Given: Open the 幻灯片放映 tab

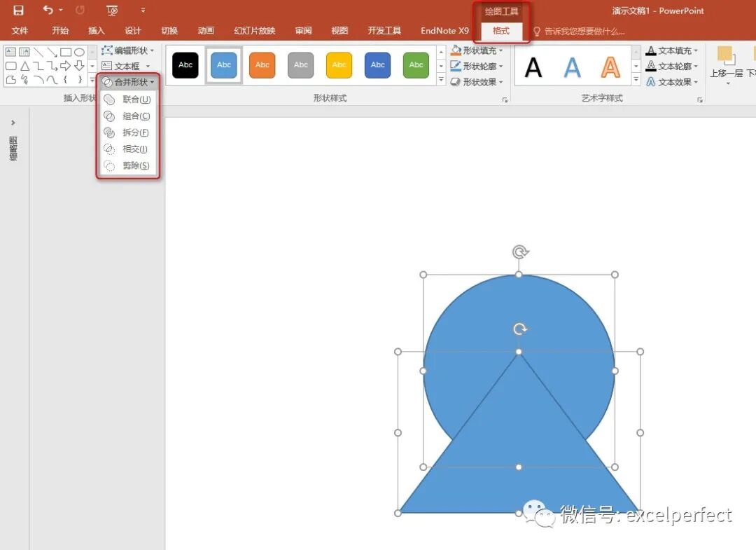Looking at the screenshot, I should click(x=255, y=31).
